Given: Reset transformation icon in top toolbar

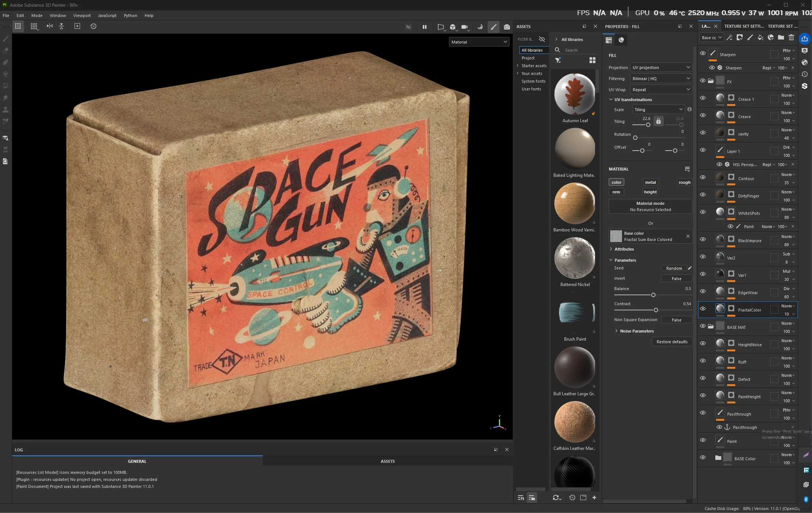Looking at the screenshot, I should tap(93, 26).
